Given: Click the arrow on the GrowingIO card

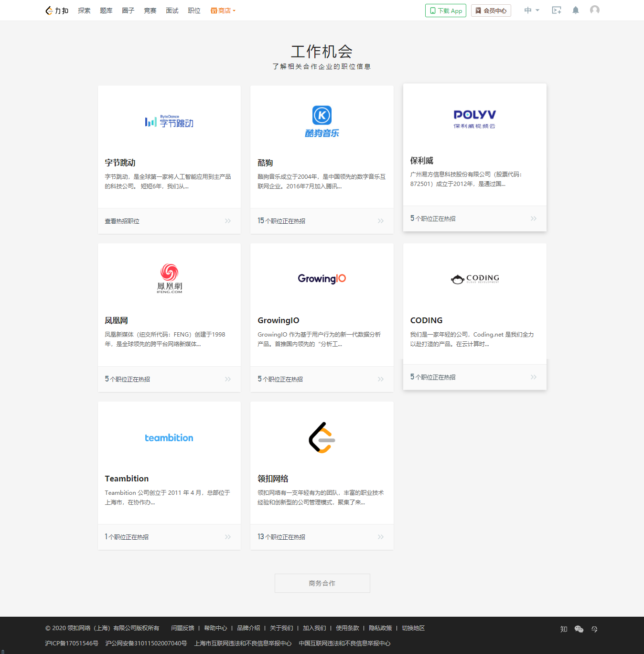Looking at the screenshot, I should (381, 379).
